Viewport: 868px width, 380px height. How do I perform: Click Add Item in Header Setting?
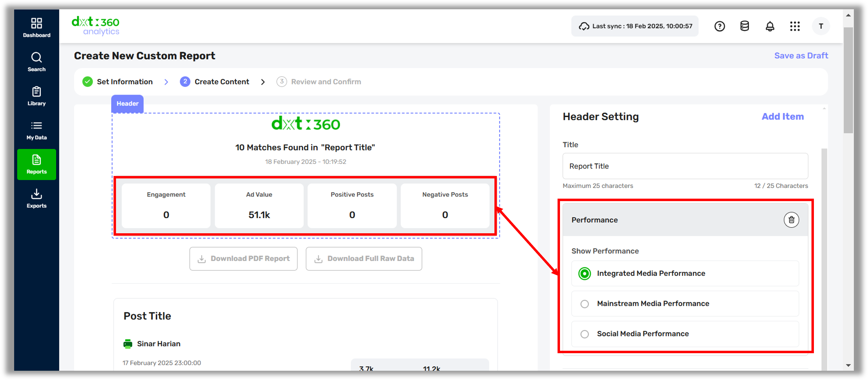click(x=782, y=117)
